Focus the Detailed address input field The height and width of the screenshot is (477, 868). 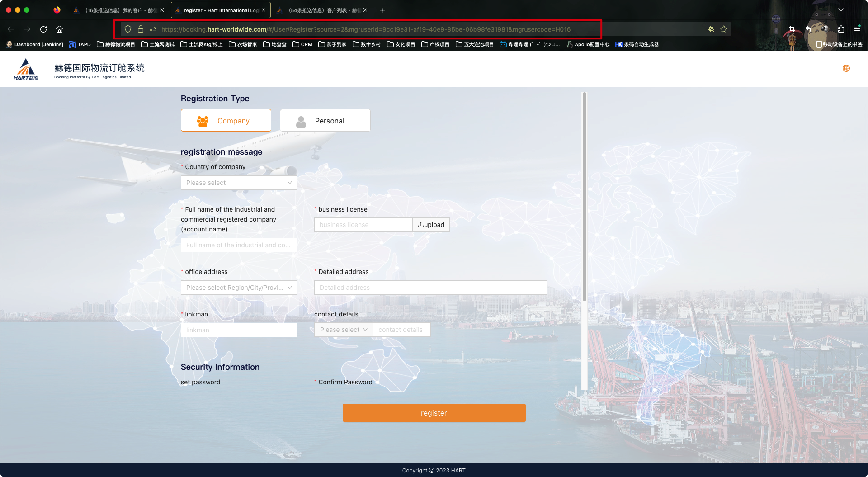coord(430,288)
